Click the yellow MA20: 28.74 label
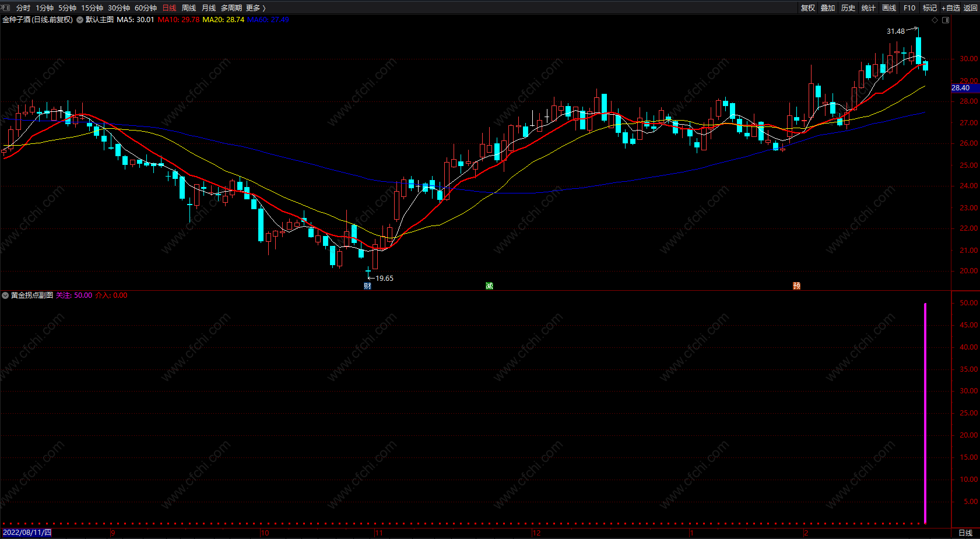This screenshot has width=980, height=539. (x=223, y=20)
